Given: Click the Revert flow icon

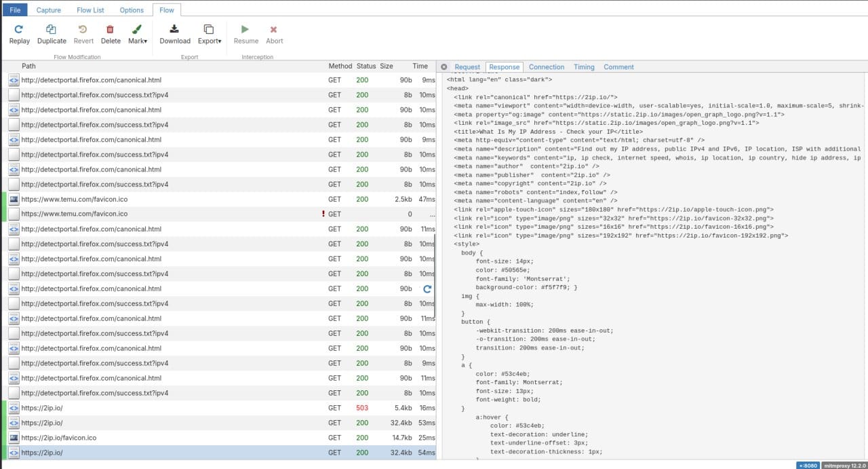Looking at the screenshot, I should 83,30.
